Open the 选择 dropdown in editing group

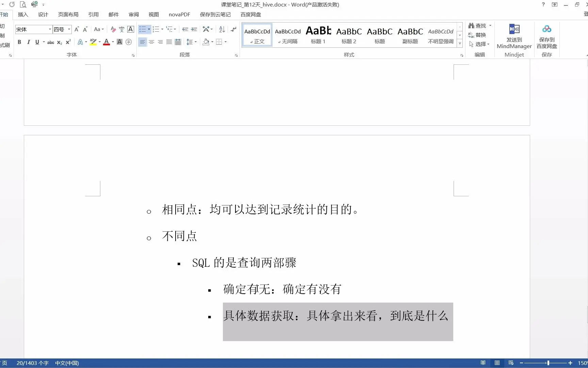pyautogui.click(x=479, y=44)
